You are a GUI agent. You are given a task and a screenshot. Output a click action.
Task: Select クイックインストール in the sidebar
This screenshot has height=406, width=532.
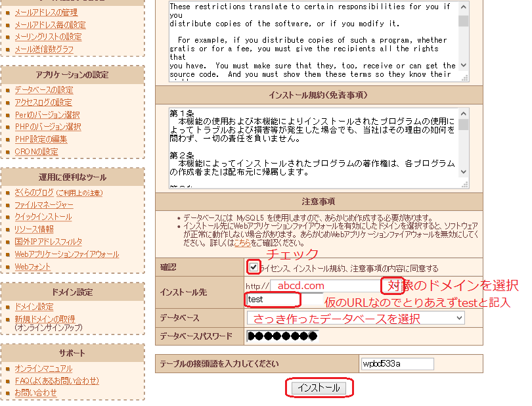pos(43,217)
